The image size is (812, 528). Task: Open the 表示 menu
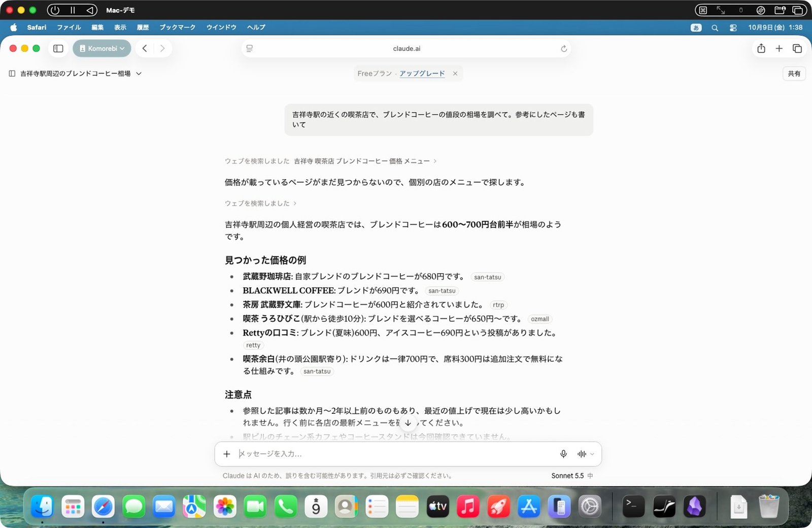[x=120, y=27]
